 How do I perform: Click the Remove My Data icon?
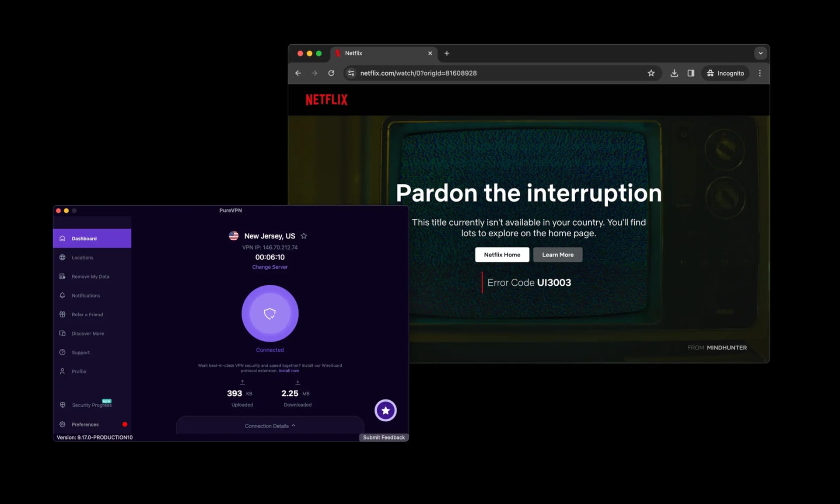tap(62, 276)
